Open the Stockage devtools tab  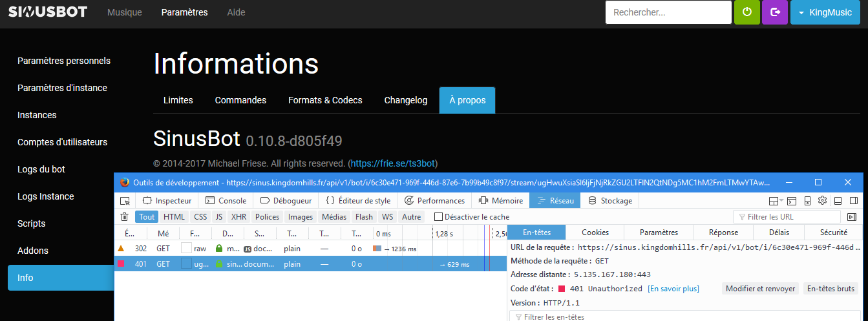pyautogui.click(x=609, y=201)
